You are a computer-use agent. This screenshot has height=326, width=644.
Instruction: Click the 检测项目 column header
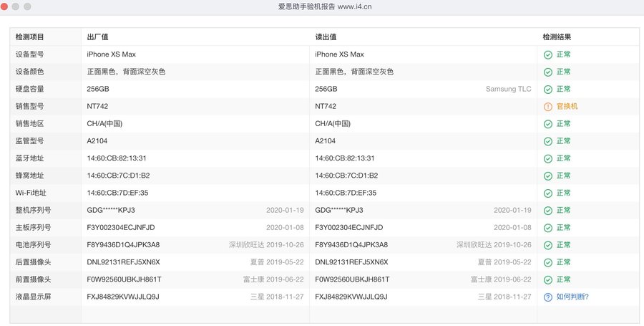[29, 37]
